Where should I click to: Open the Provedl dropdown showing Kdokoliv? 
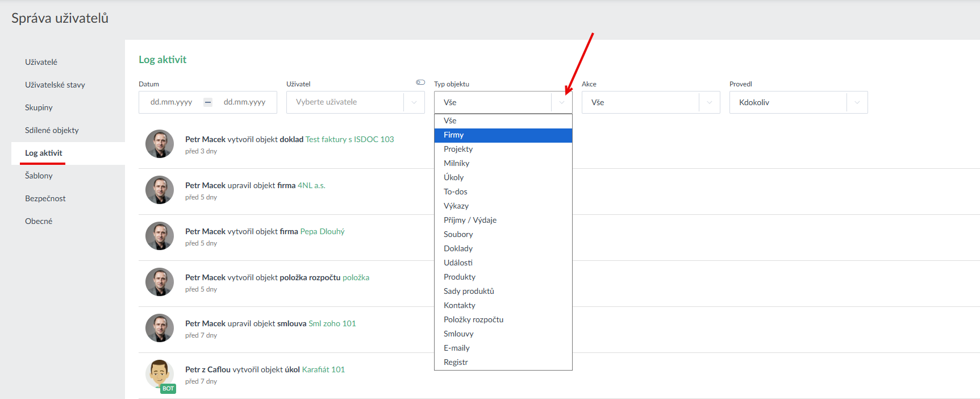[798, 102]
